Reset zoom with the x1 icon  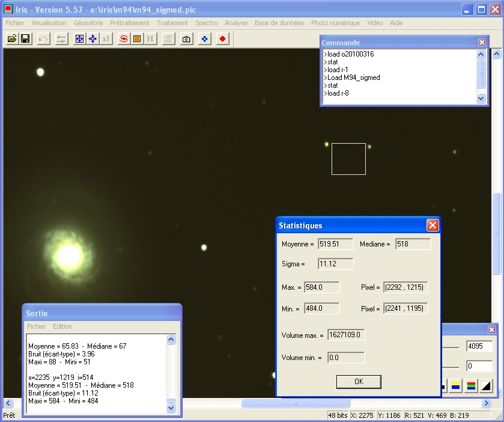click(x=106, y=39)
